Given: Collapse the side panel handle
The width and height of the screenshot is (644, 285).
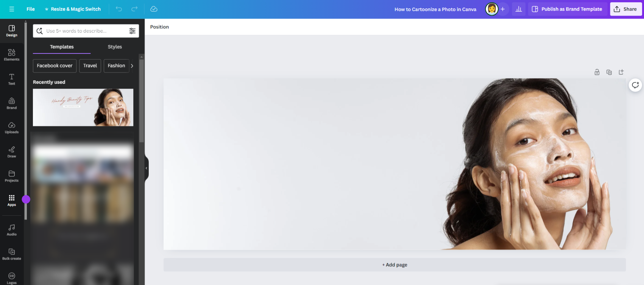Looking at the screenshot, I should tap(147, 168).
